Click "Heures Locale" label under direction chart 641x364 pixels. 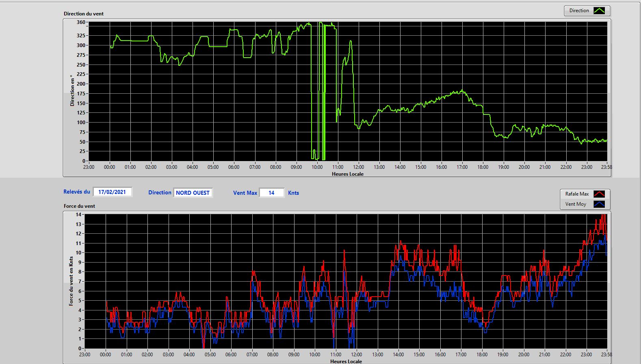[348, 174]
